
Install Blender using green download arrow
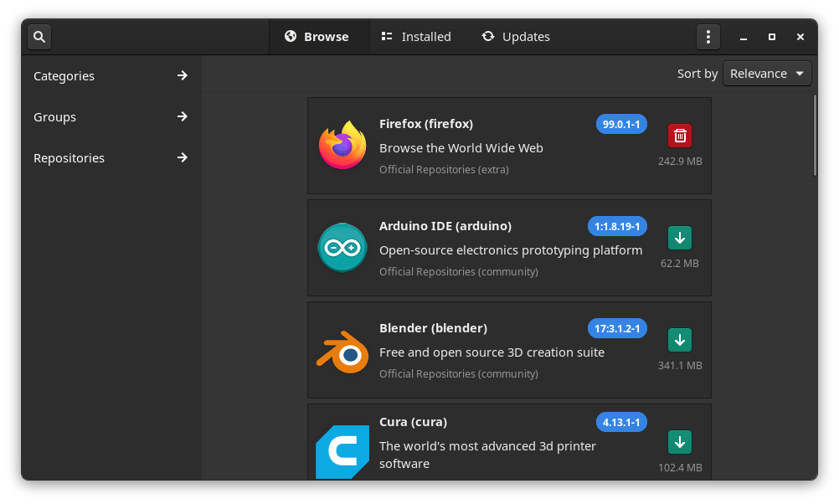coord(680,341)
